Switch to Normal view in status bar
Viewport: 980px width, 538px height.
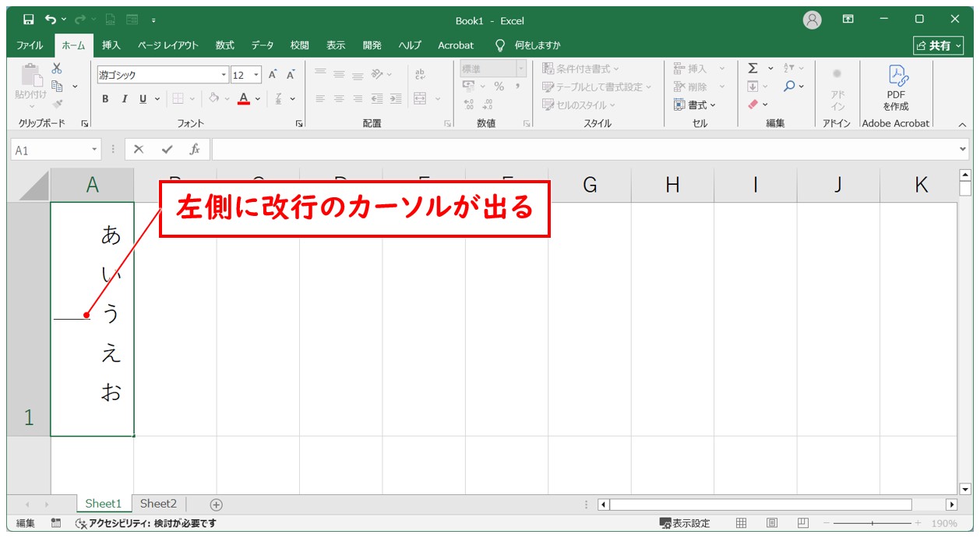tap(742, 523)
